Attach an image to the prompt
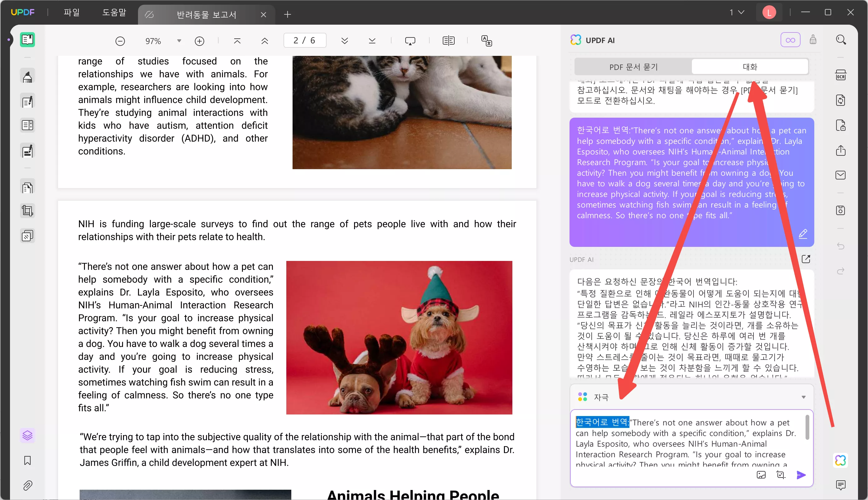The height and width of the screenshot is (500, 868). pyautogui.click(x=761, y=475)
